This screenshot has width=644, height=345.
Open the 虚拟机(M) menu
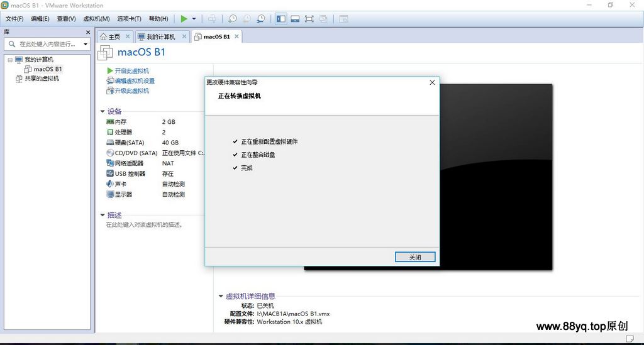[96, 18]
